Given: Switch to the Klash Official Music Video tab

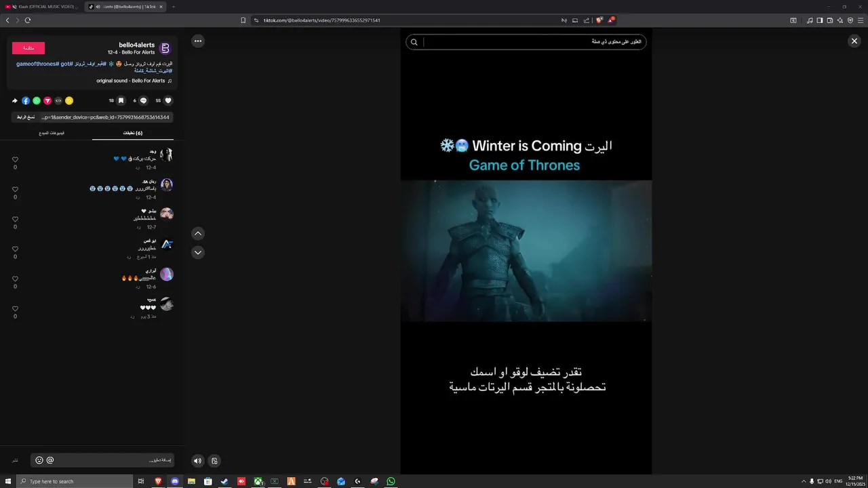Looking at the screenshot, I should coord(41,7).
